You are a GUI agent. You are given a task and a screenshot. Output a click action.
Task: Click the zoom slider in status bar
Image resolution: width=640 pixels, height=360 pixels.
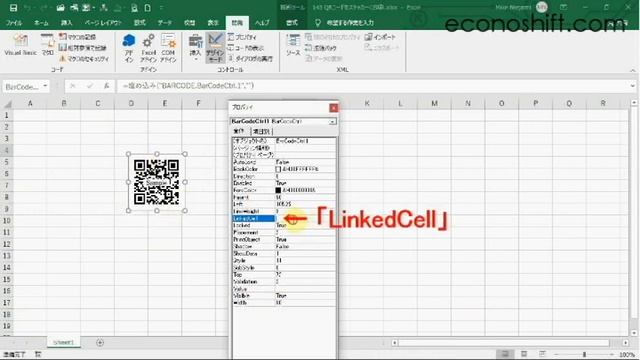[584, 354]
